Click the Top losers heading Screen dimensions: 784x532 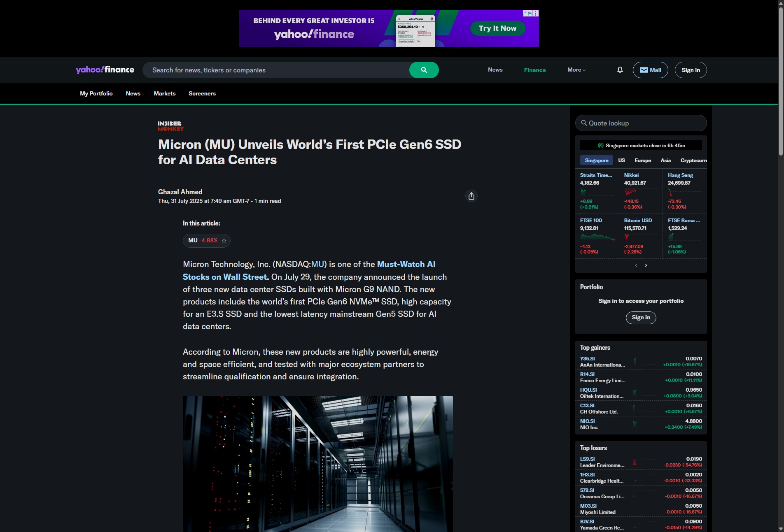[x=593, y=448]
